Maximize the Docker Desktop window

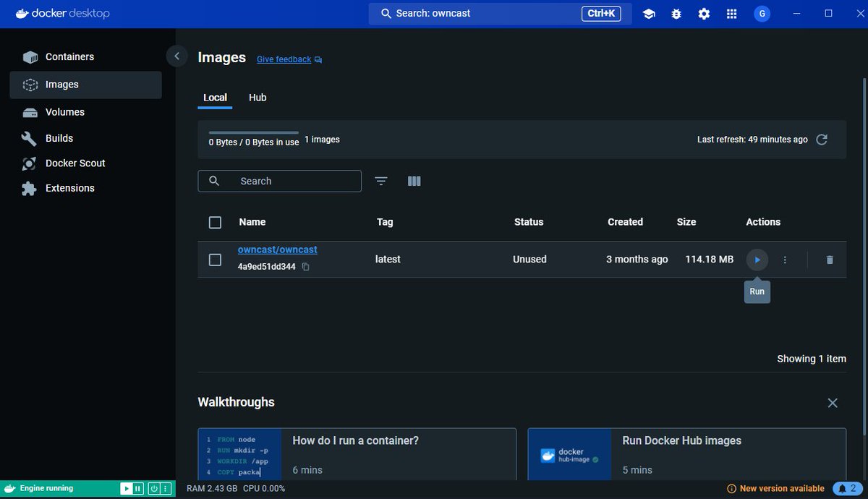829,14
